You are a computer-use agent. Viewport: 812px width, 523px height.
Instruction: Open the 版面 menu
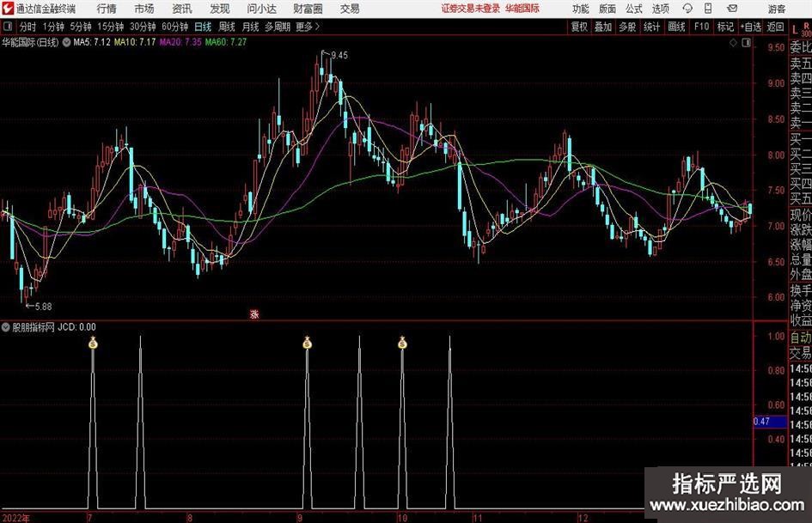point(607,9)
